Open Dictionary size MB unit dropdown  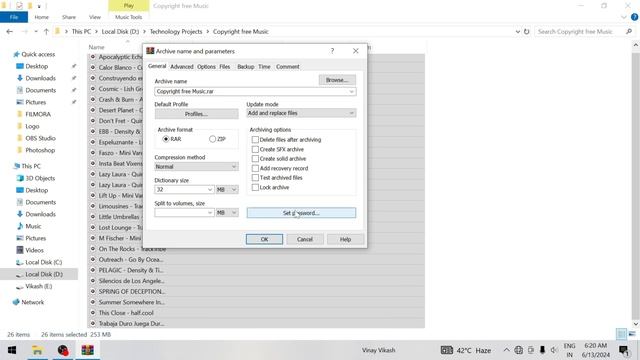(234, 189)
